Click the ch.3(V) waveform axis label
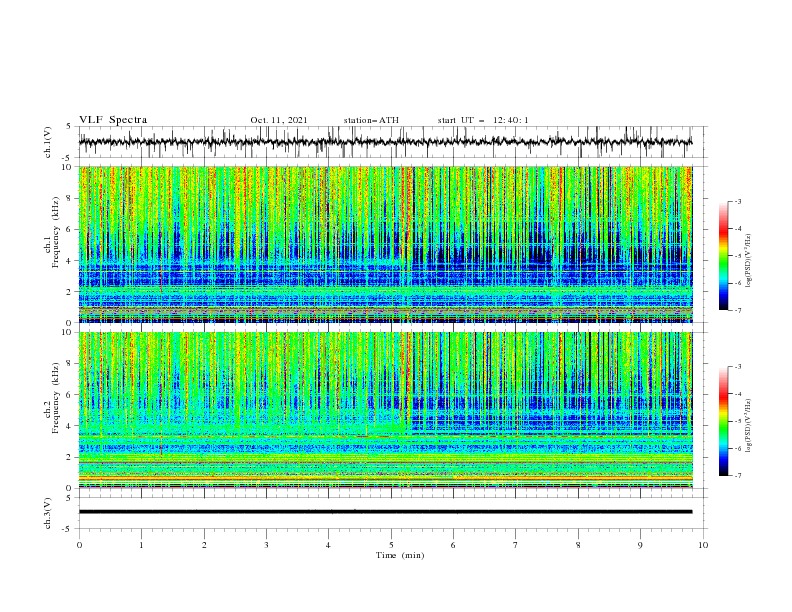 coord(48,513)
